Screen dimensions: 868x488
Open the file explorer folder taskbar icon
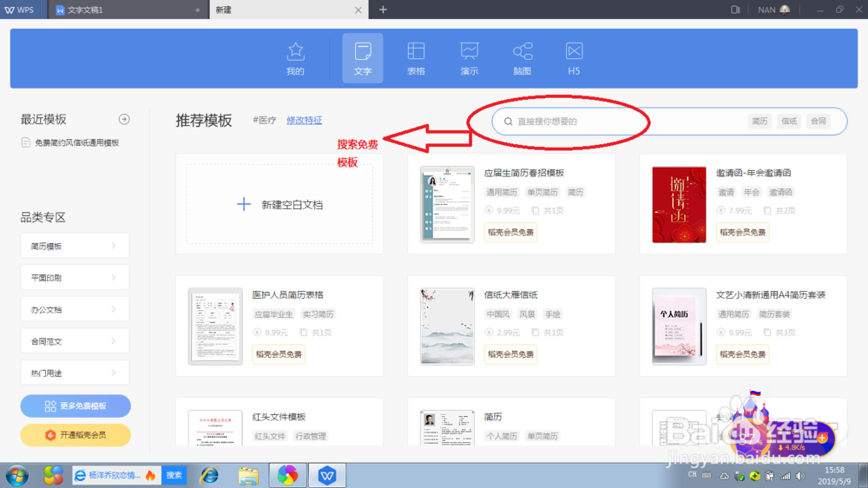coord(248,475)
